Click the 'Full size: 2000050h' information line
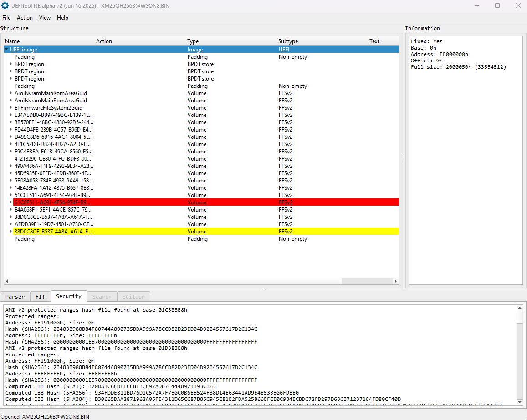This screenshot has width=527, height=420. point(458,67)
